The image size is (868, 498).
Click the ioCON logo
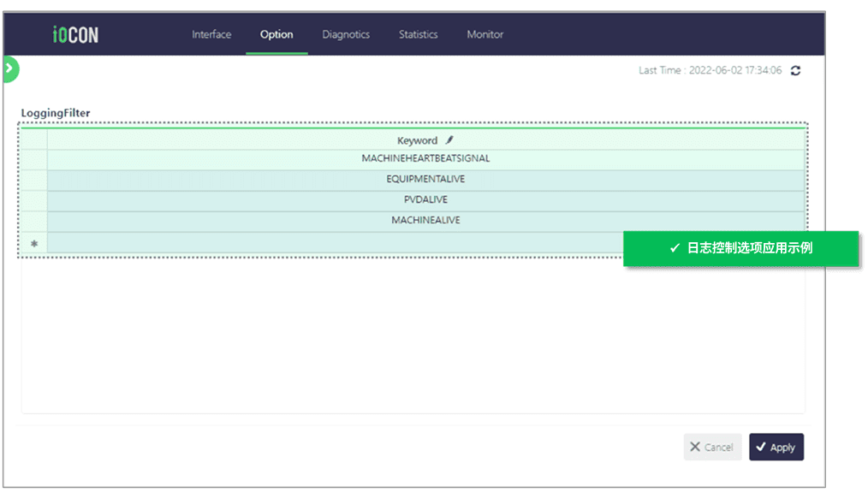tap(75, 35)
